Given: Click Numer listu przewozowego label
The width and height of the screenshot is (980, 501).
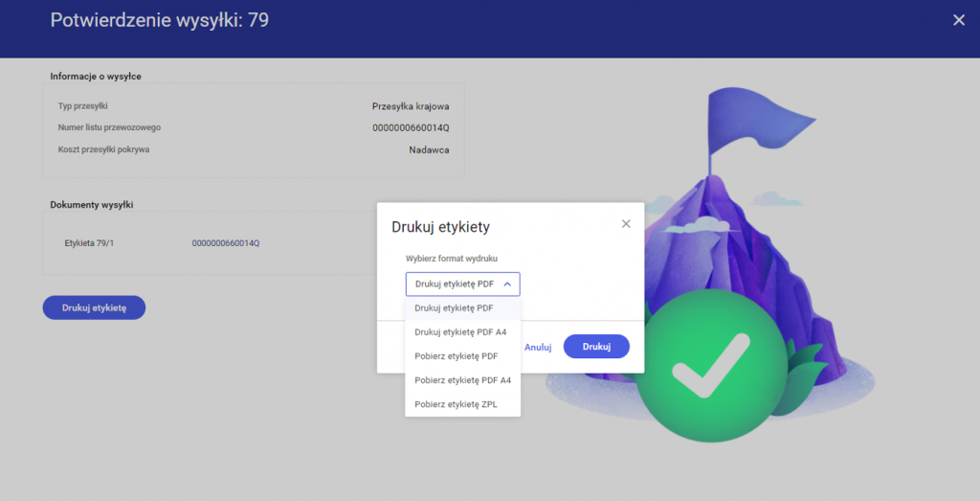Looking at the screenshot, I should (109, 127).
